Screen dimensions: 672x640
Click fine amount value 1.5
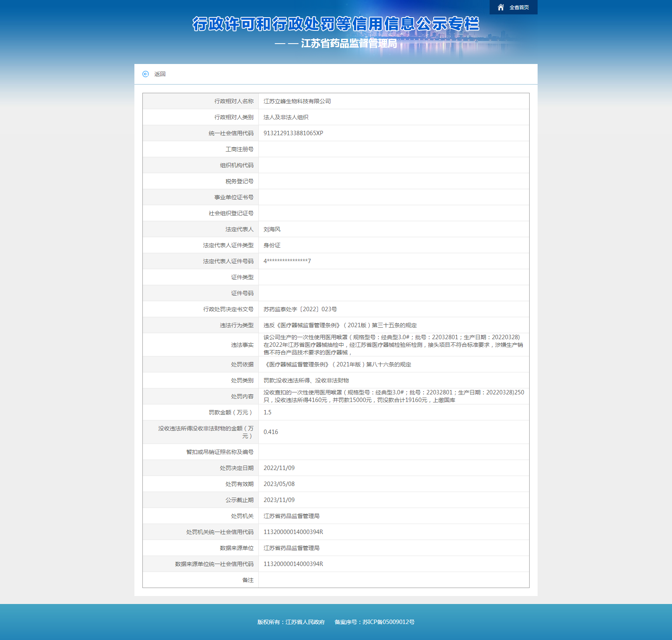coord(267,412)
